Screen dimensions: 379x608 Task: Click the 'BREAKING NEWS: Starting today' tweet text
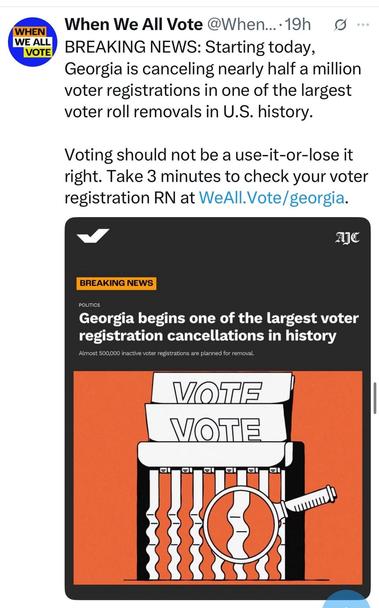[213, 79]
